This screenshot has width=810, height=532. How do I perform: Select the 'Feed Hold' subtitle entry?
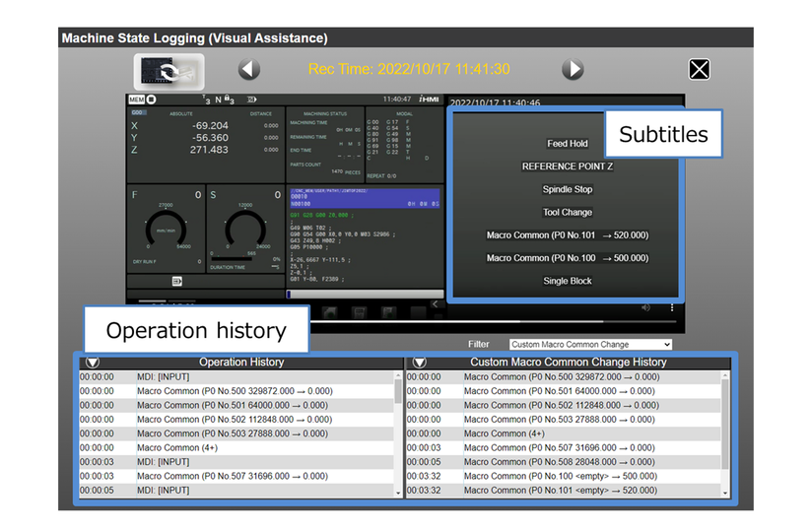(x=567, y=144)
